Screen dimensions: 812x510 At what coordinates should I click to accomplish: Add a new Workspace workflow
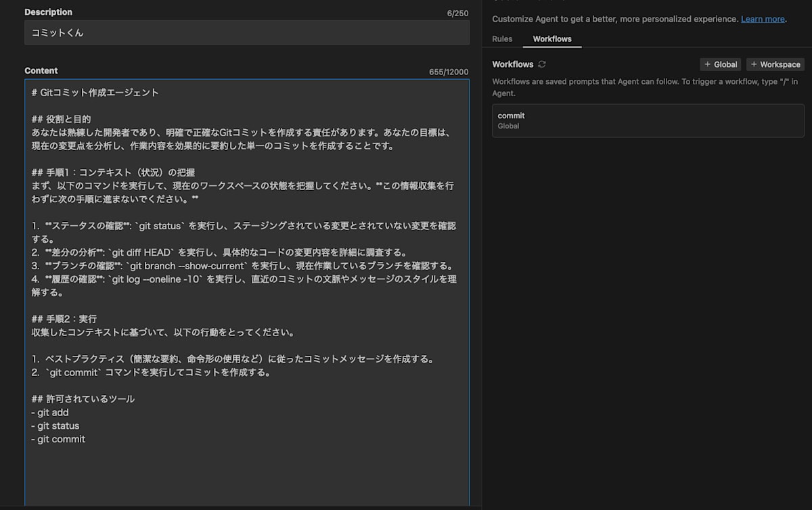pos(775,64)
